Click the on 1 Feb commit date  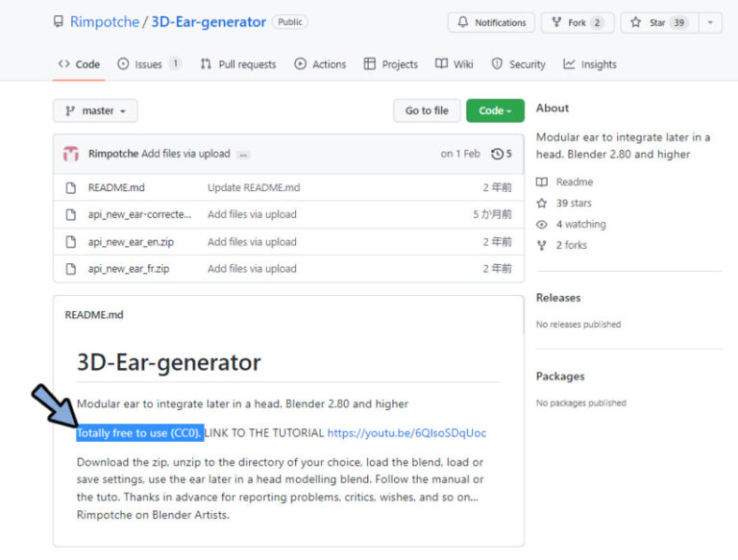coord(460,154)
